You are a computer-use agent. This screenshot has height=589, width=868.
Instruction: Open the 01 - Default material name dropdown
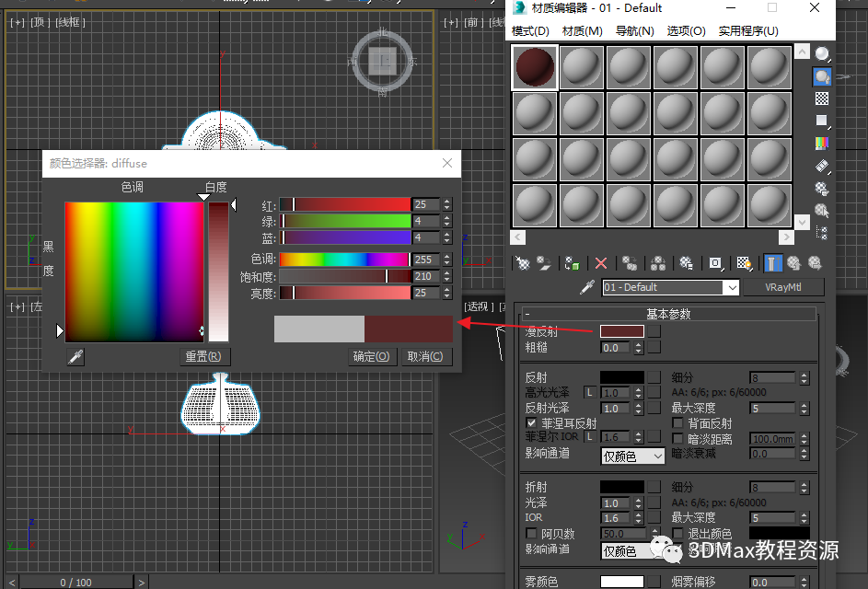pyautogui.click(x=732, y=288)
